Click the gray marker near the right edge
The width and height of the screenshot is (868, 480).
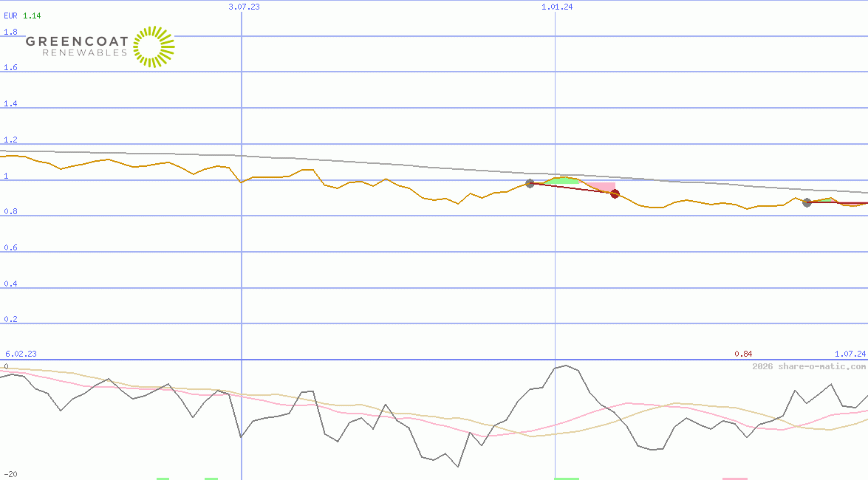click(x=807, y=202)
